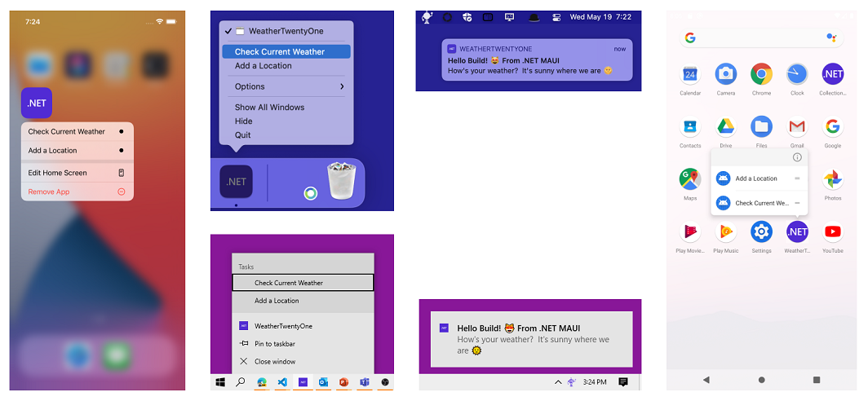Expand the Windows system tray overflow chevron
Image resolution: width=868 pixels, height=401 pixels.
coord(557,382)
